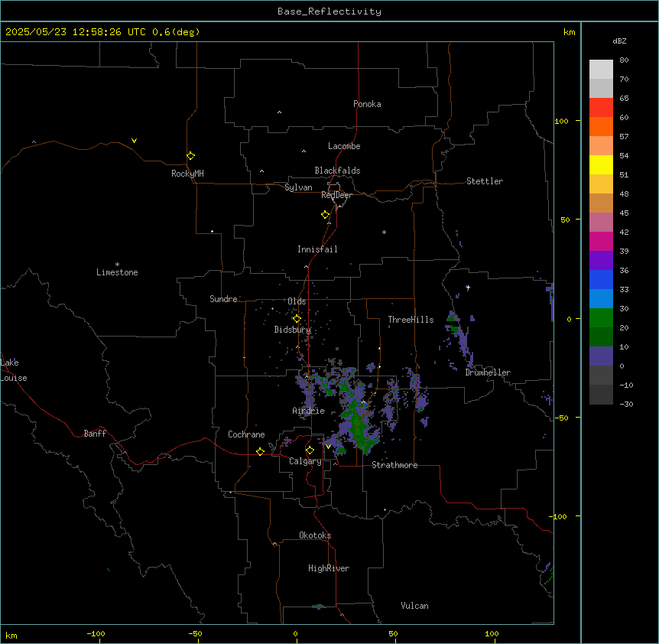
Task: Click the Vulcan label
Action: [415, 606]
